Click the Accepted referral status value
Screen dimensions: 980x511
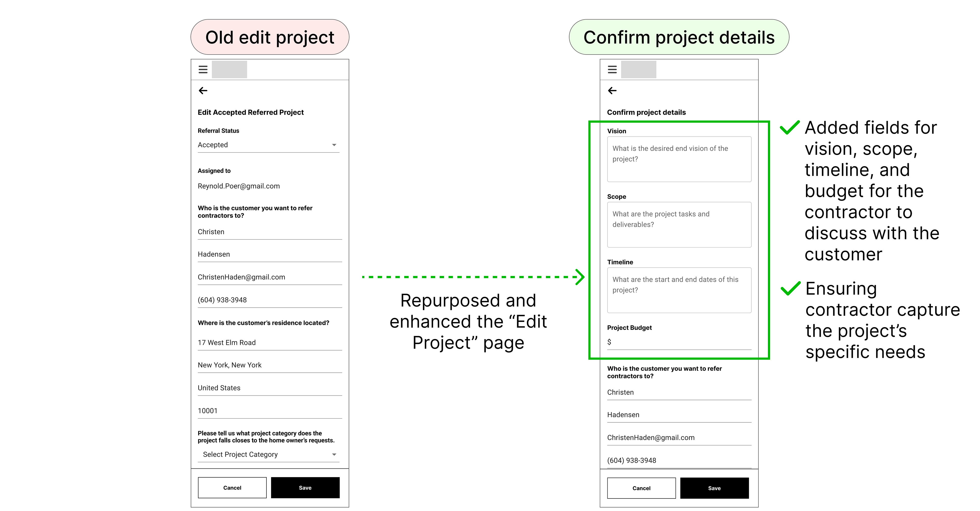click(213, 145)
